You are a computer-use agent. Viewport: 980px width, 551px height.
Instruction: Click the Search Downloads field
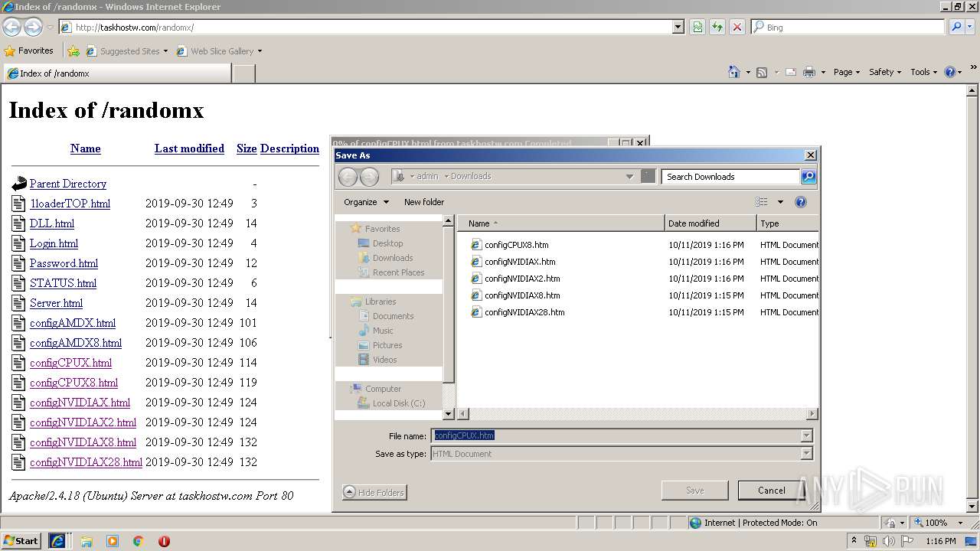coord(730,177)
